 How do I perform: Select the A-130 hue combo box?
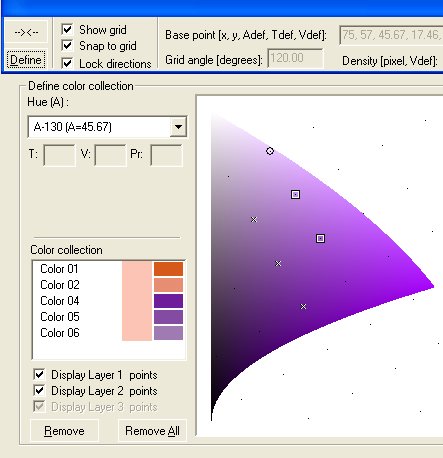point(107,127)
